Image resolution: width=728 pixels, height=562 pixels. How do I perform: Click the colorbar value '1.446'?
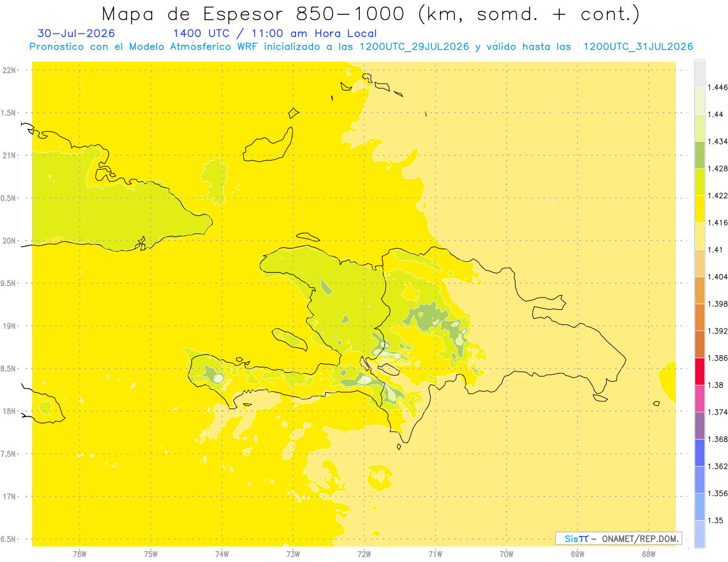coord(718,87)
